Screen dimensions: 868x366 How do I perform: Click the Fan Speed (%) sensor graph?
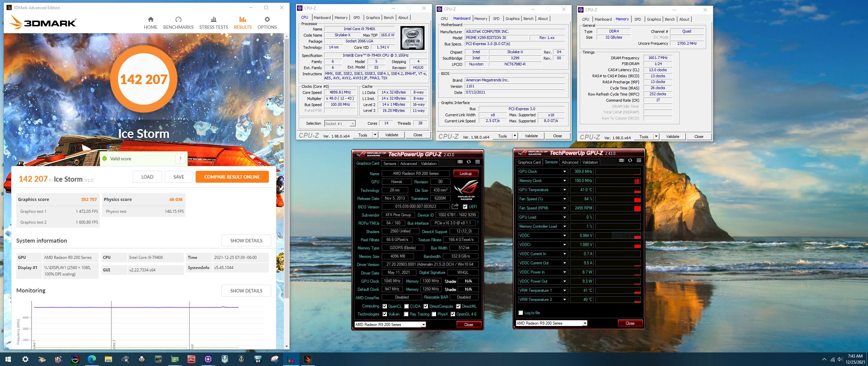[618, 199]
